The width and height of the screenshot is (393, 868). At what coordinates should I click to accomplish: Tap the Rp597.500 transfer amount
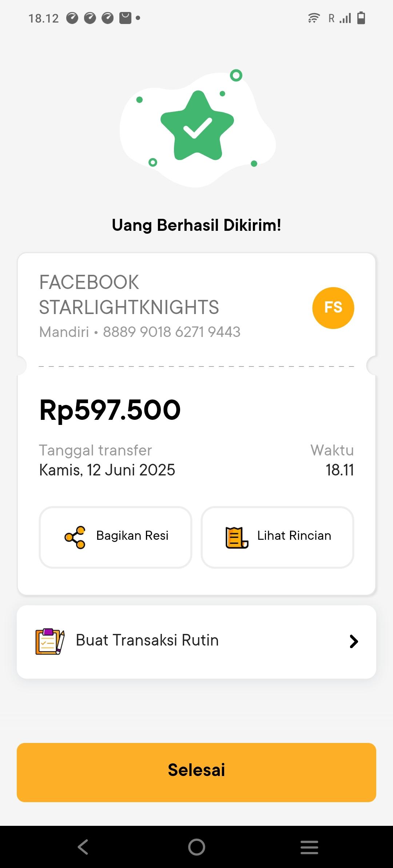(110, 410)
